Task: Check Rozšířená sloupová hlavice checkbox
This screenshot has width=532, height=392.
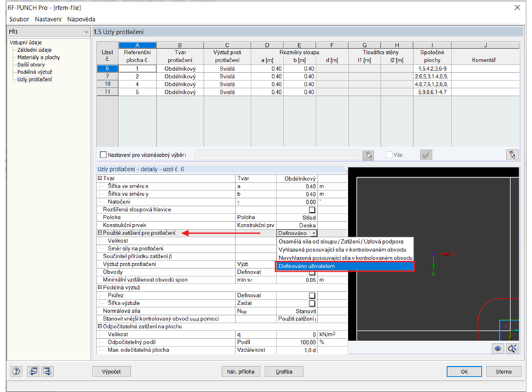Action: pyautogui.click(x=312, y=210)
